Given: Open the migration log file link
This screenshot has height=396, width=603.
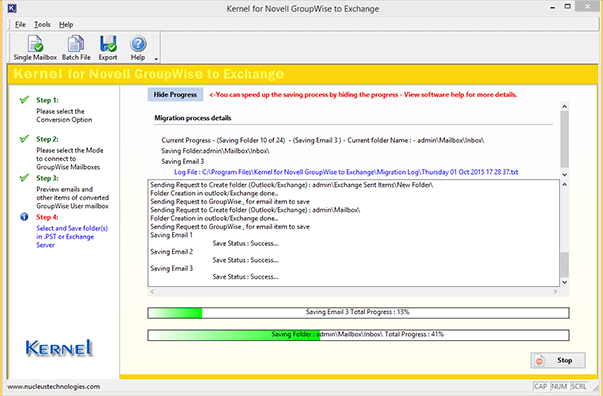Looking at the screenshot, I should click(346, 172).
